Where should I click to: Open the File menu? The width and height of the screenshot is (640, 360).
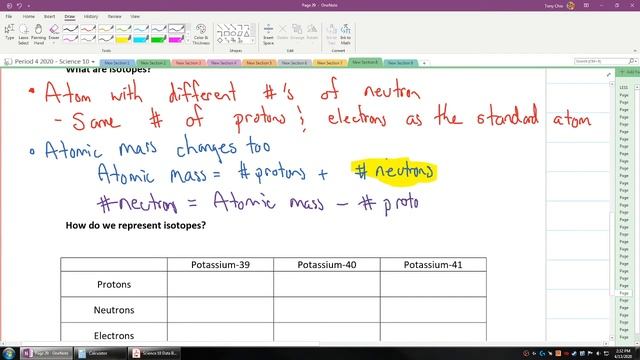9,17
